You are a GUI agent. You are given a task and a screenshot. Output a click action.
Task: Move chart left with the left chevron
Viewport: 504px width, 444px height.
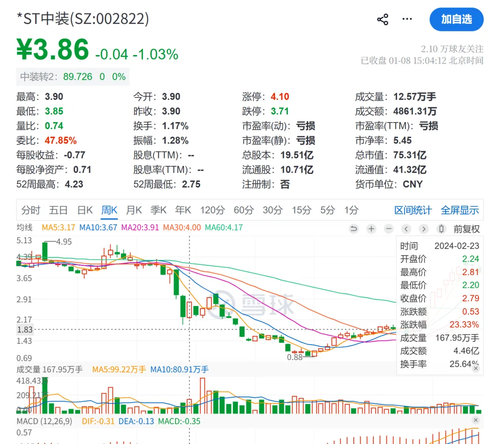[x=406, y=229]
